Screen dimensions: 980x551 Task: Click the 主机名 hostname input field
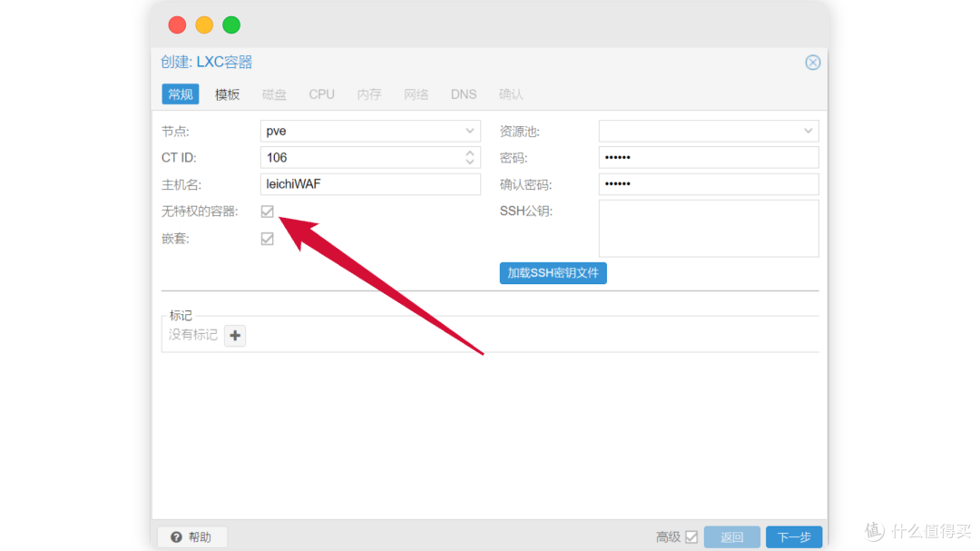pyautogui.click(x=370, y=184)
